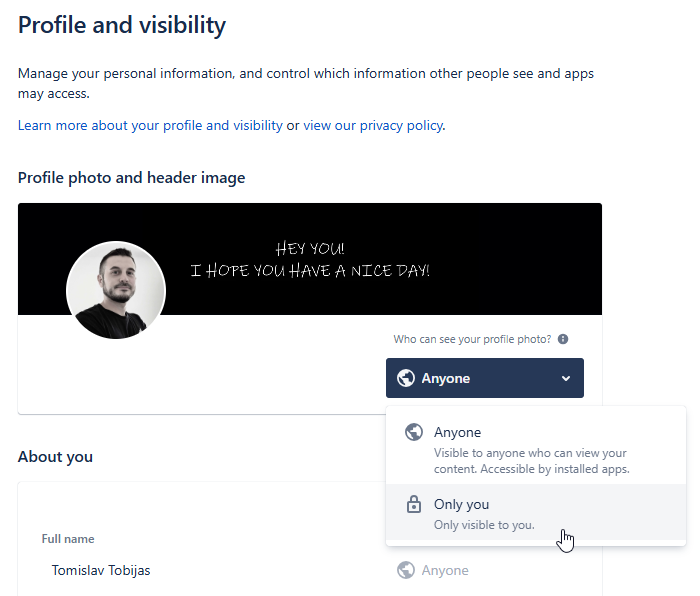
Task: Click the Tomislav Tobijas full name field
Action: click(x=101, y=570)
